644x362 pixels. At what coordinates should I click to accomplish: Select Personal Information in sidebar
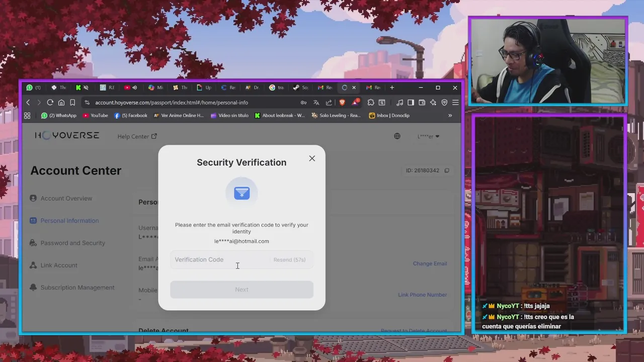point(64,221)
